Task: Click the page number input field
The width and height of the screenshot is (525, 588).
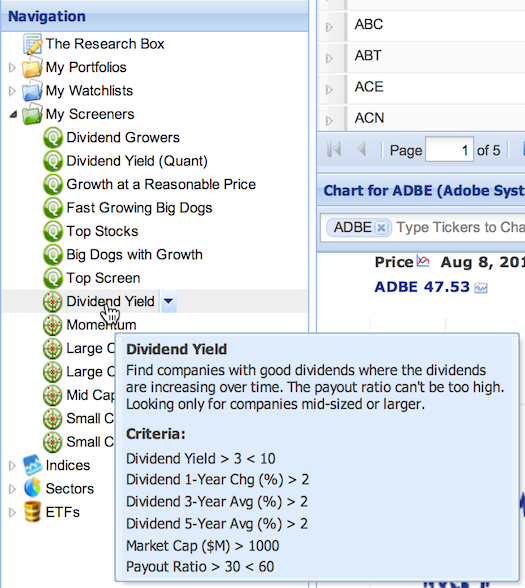Action: point(449,150)
